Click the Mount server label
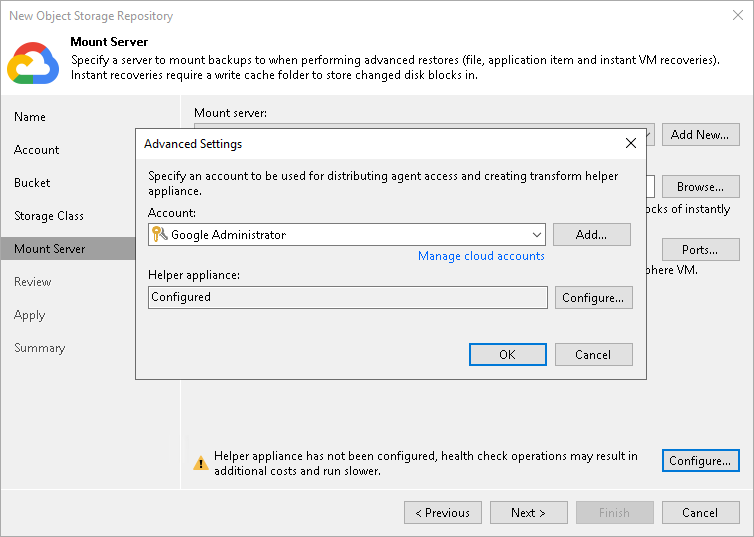The height and width of the screenshot is (537, 754). 230,113
